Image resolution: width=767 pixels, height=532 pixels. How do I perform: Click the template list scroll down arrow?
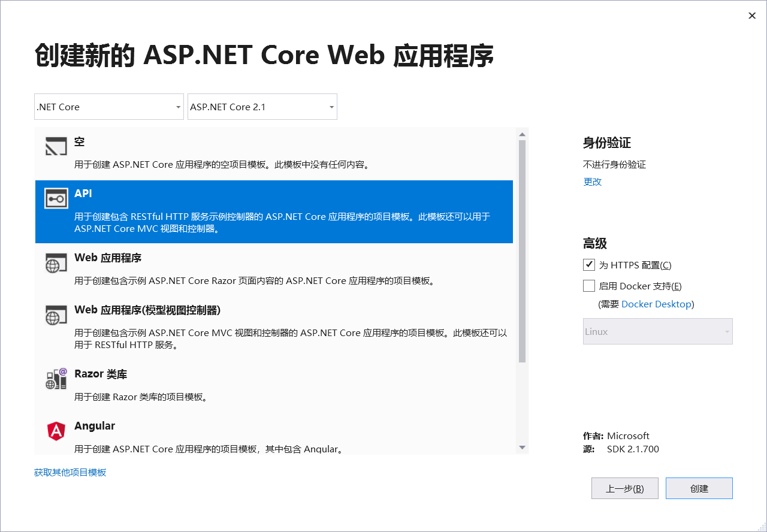click(x=522, y=448)
